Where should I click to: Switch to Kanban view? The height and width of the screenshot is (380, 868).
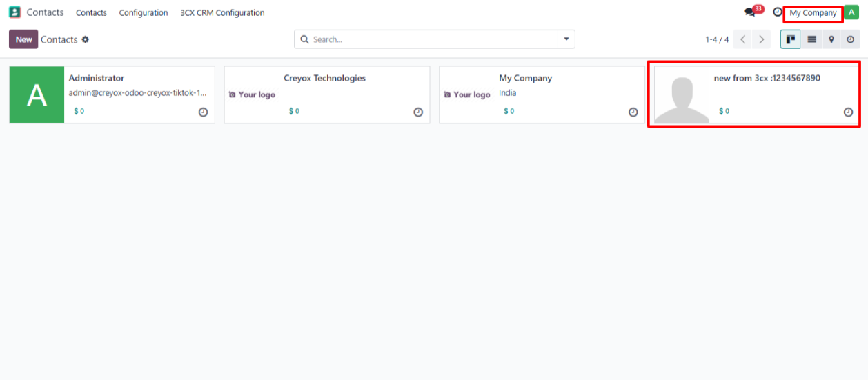click(790, 39)
